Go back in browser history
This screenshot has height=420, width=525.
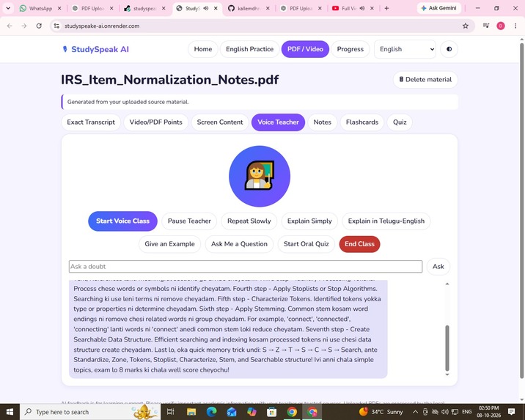coord(10,26)
